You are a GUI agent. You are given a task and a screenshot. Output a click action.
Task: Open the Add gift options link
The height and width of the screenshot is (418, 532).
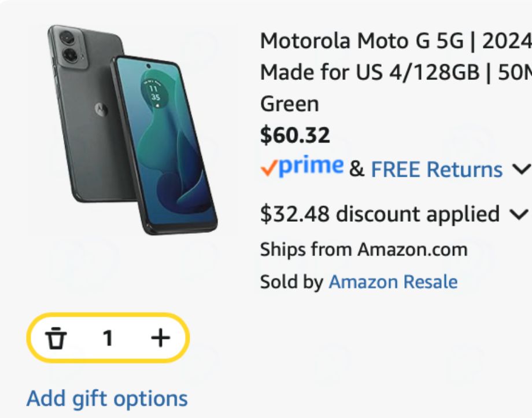(x=107, y=399)
